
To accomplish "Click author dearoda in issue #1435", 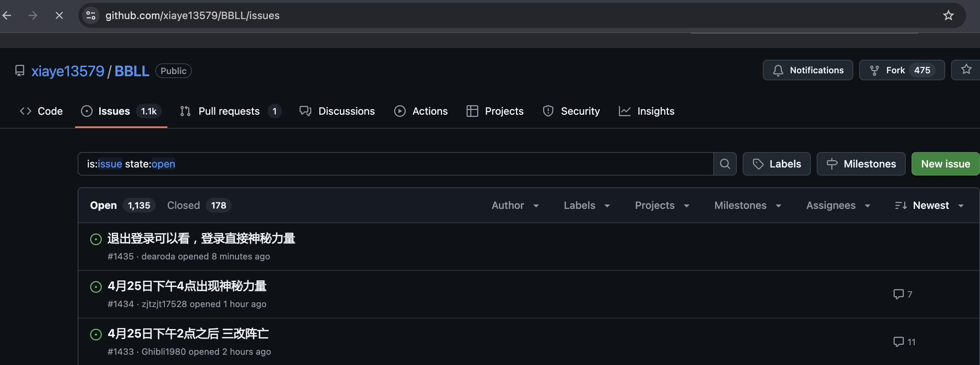I will tap(158, 257).
